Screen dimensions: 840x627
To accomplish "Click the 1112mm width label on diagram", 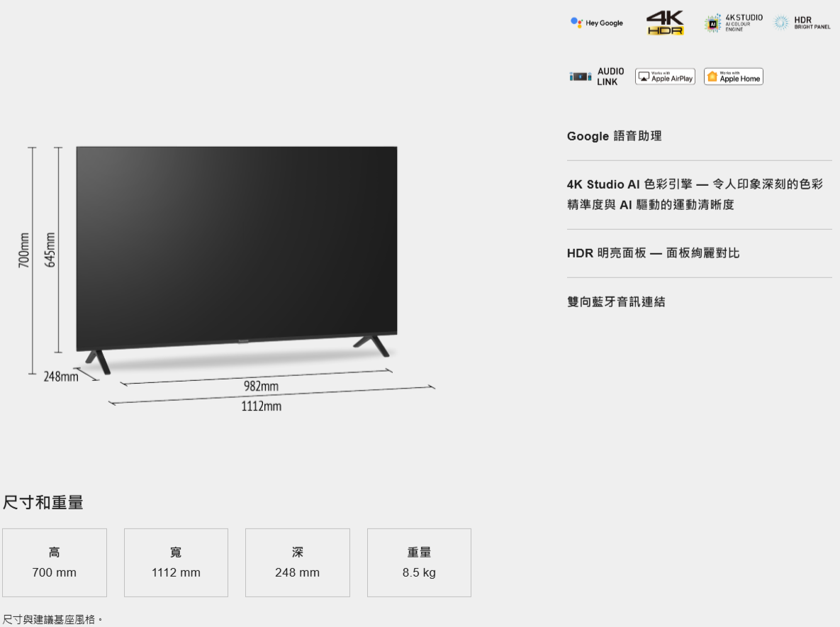I will (x=262, y=406).
